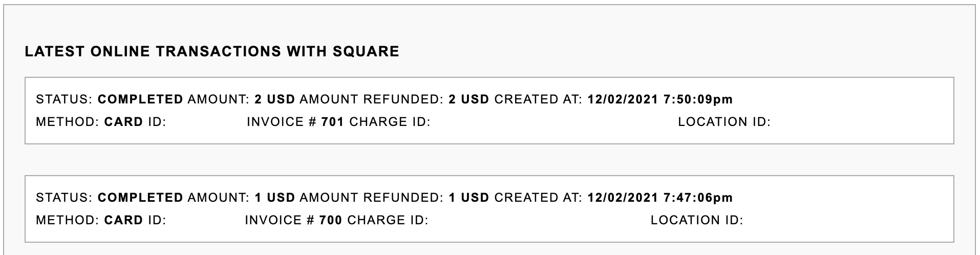Click COMPLETED status value for invoice 701
The height and width of the screenshot is (255, 980).
[140, 99]
